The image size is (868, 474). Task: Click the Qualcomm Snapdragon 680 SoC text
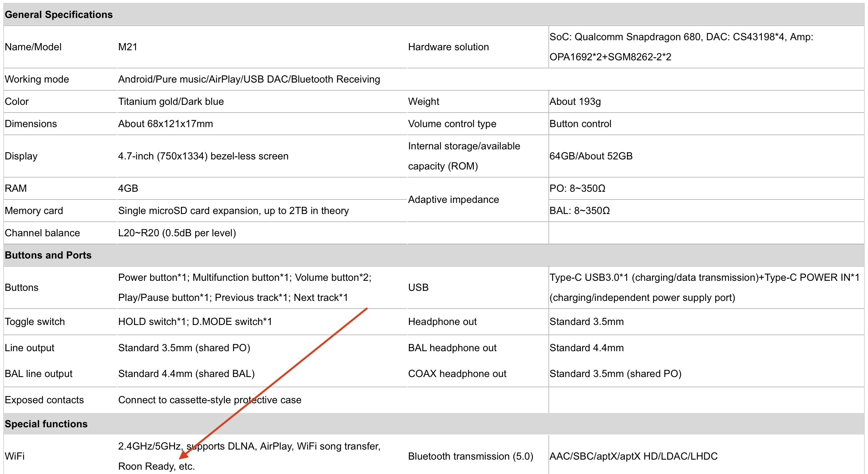[637, 37]
